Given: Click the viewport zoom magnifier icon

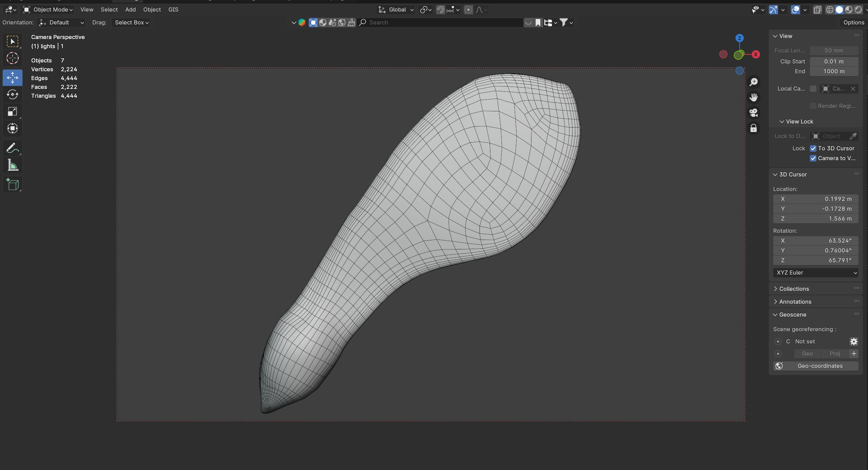Looking at the screenshot, I should pyautogui.click(x=754, y=82).
